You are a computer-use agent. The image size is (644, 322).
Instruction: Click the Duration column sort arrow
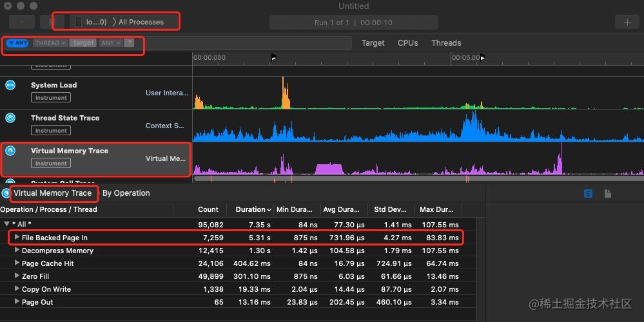269,209
